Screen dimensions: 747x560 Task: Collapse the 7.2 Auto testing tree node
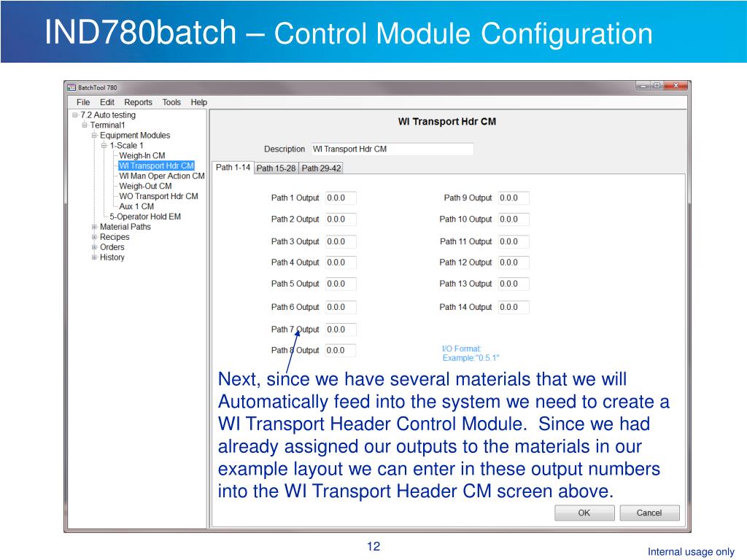(x=75, y=115)
